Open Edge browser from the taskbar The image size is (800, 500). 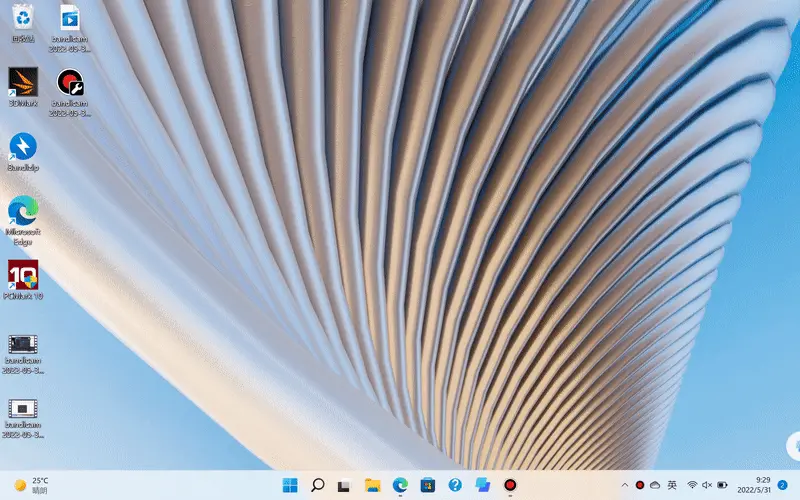pyautogui.click(x=400, y=485)
